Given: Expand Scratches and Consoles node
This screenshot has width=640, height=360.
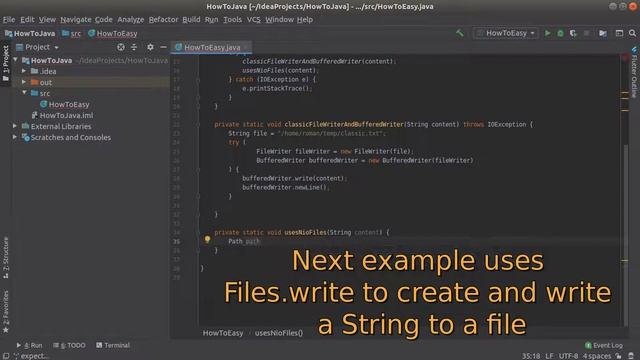Looking at the screenshot, I should (x=15, y=137).
